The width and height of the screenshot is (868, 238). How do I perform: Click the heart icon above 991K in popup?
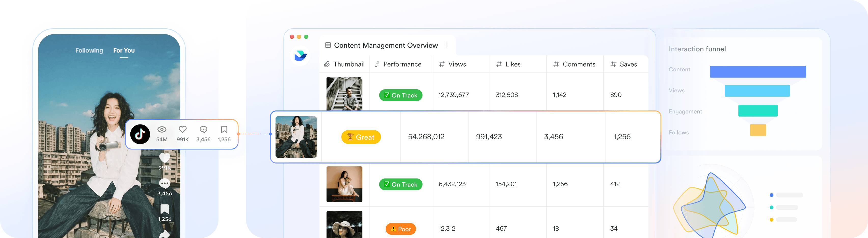click(183, 129)
